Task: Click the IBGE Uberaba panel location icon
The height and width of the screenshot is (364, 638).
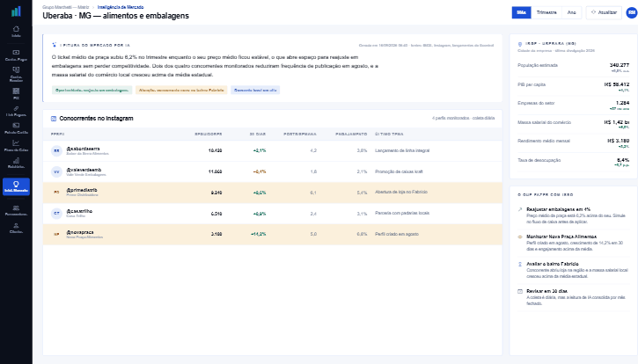Action: [x=519, y=44]
